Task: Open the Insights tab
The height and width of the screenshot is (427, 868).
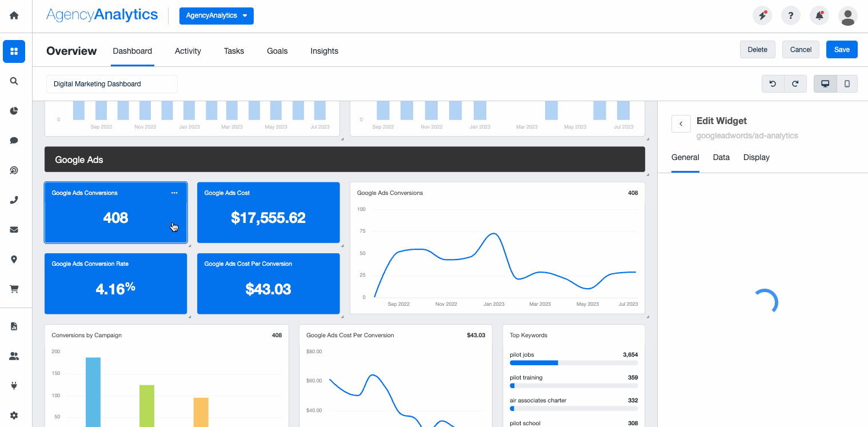Action: coord(324,51)
